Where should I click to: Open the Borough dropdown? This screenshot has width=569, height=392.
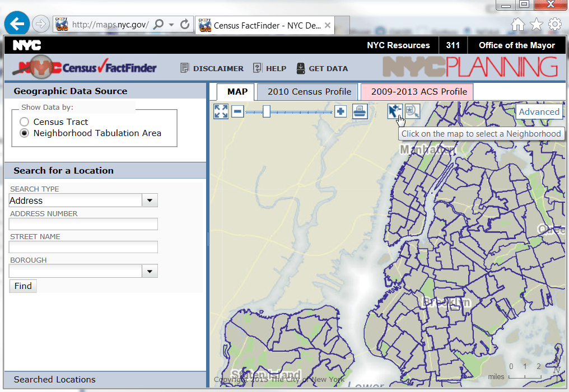(150, 270)
